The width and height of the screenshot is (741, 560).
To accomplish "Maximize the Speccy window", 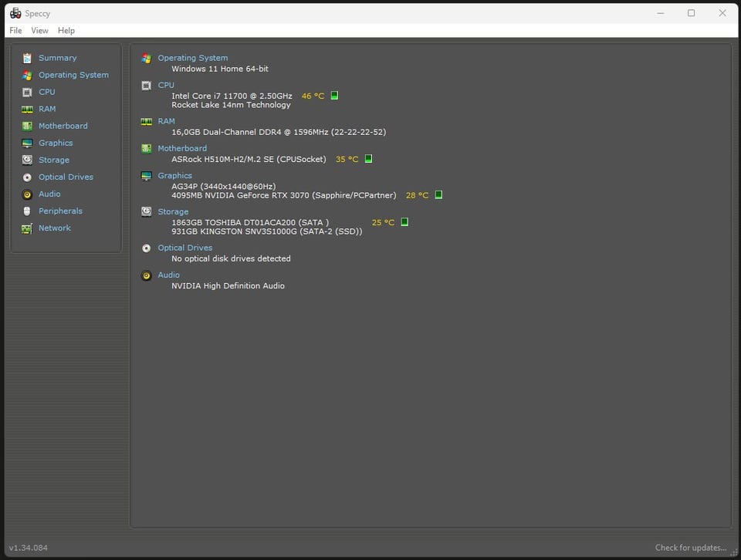I will tap(691, 13).
